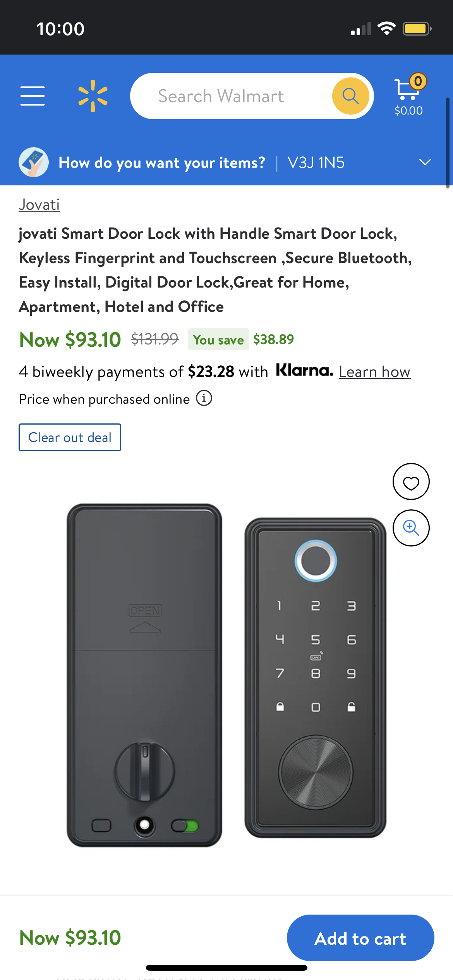
Task: Click the Add to cart button
Action: [x=360, y=938]
